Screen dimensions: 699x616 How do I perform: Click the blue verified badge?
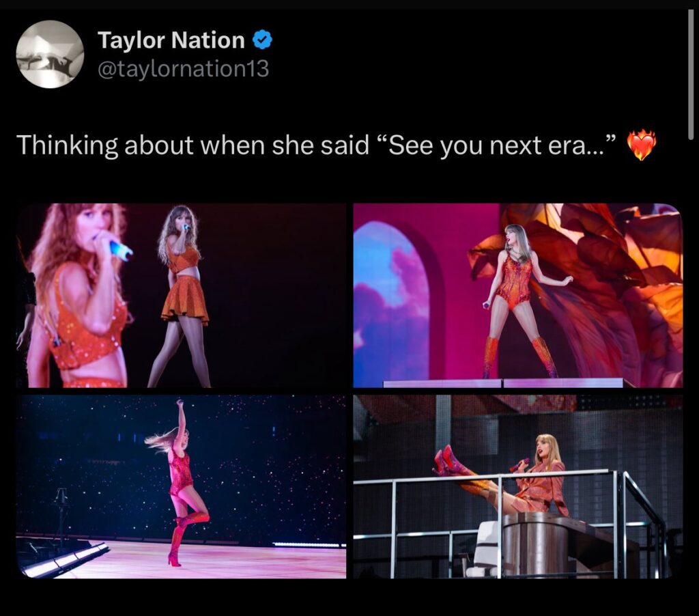263,40
